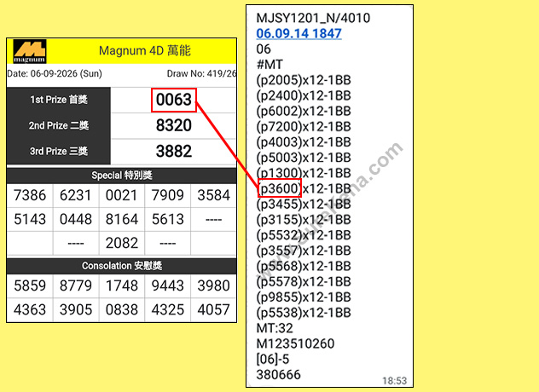The width and height of the screenshot is (539, 392).
Task: Click the 3rd Prize 三獎 label
Action: (59, 151)
